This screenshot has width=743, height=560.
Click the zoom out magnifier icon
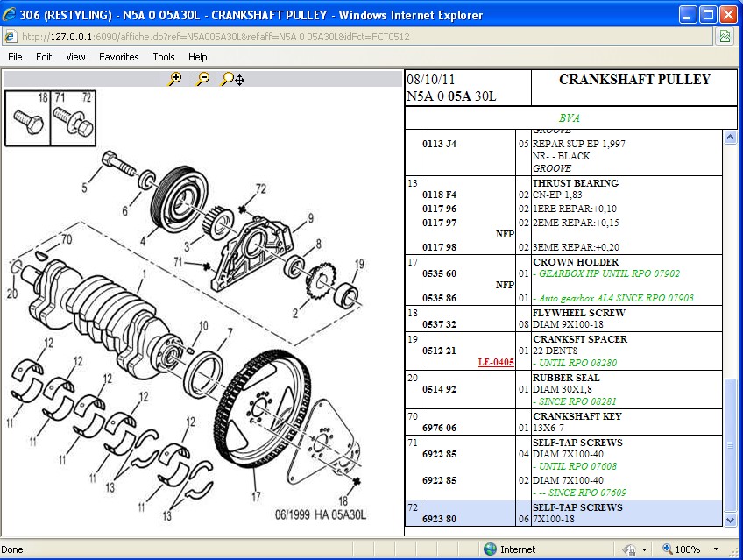[x=202, y=79]
